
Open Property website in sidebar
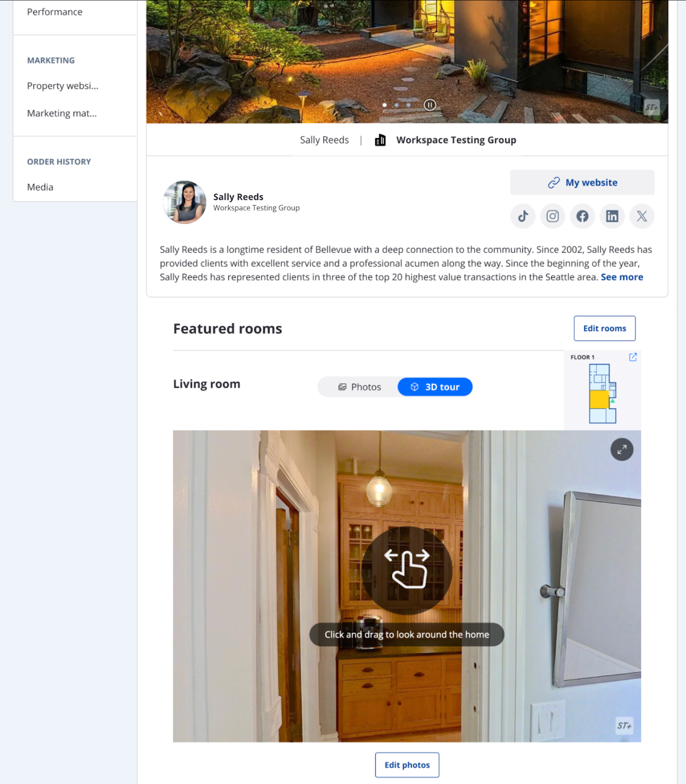click(63, 86)
